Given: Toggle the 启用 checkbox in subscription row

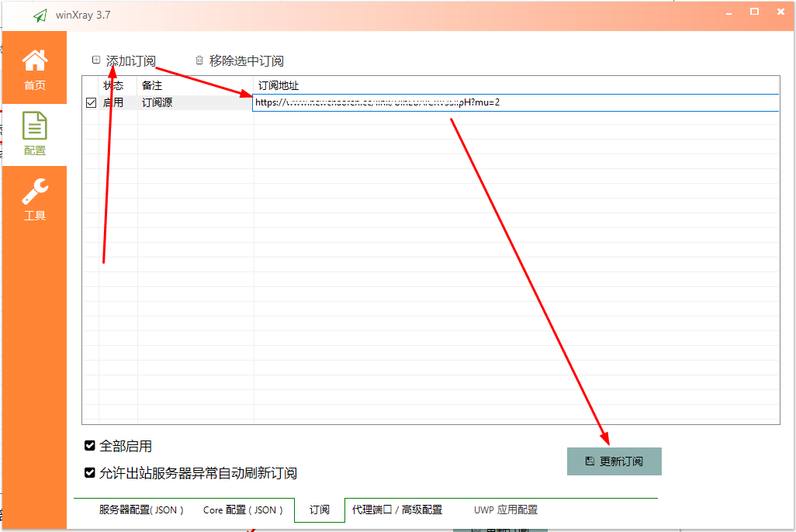Looking at the screenshot, I should (91, 102).
